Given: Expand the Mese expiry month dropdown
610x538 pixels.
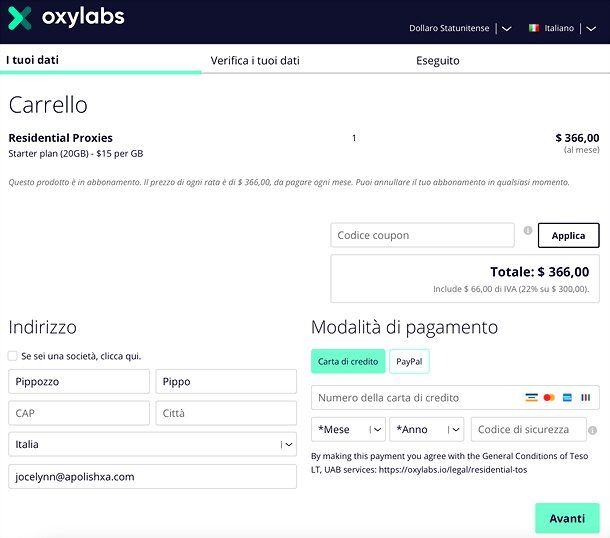Looking at the screenshot, I should [x=348, y=429].
